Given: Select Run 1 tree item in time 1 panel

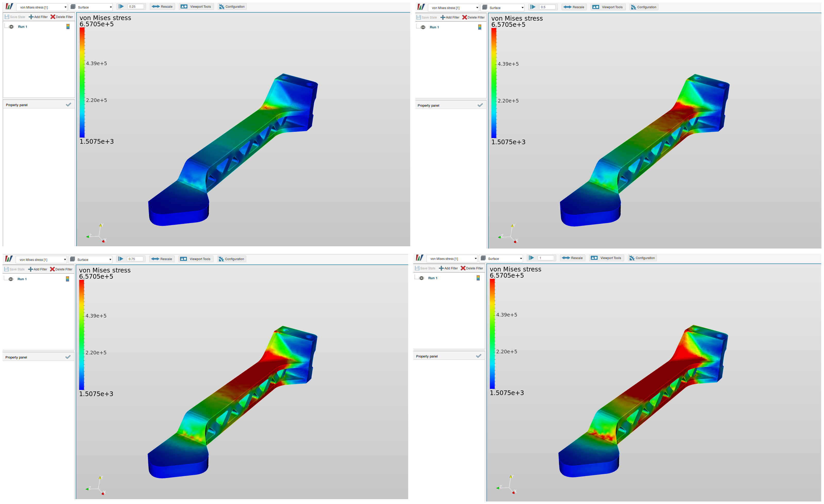Looking at the screenshot, I should click(x=432, y=278).
